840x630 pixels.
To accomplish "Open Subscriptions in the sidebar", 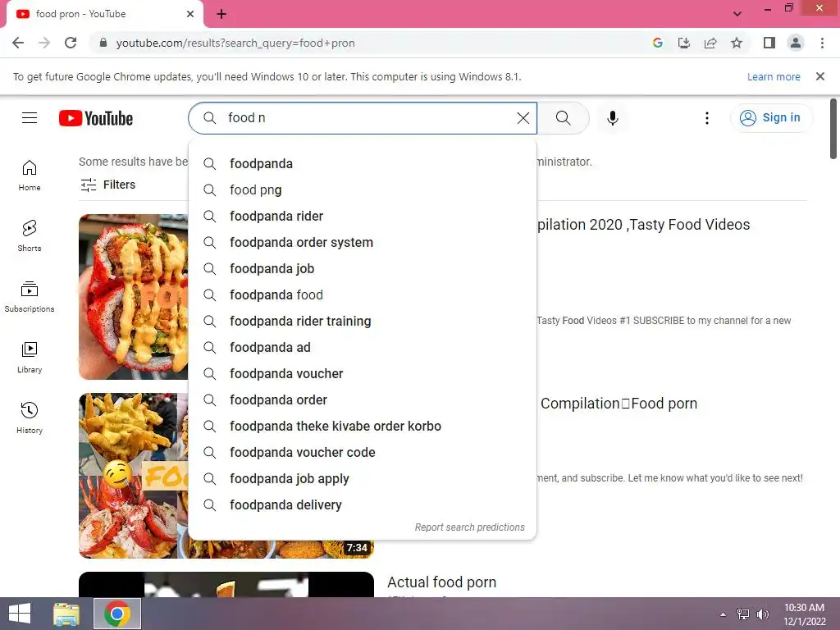I will (30, 296).
